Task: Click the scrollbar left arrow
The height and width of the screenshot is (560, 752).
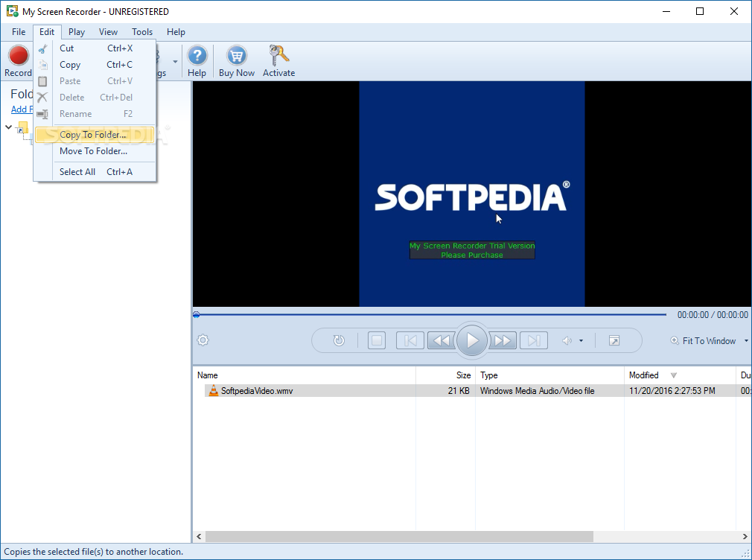Action: 199,536
